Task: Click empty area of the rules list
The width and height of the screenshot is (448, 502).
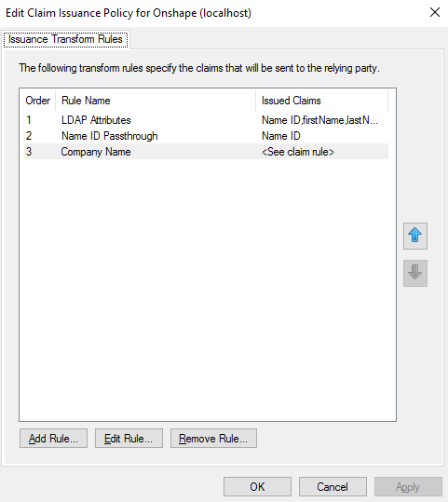Action: click(x=208, y=288)
